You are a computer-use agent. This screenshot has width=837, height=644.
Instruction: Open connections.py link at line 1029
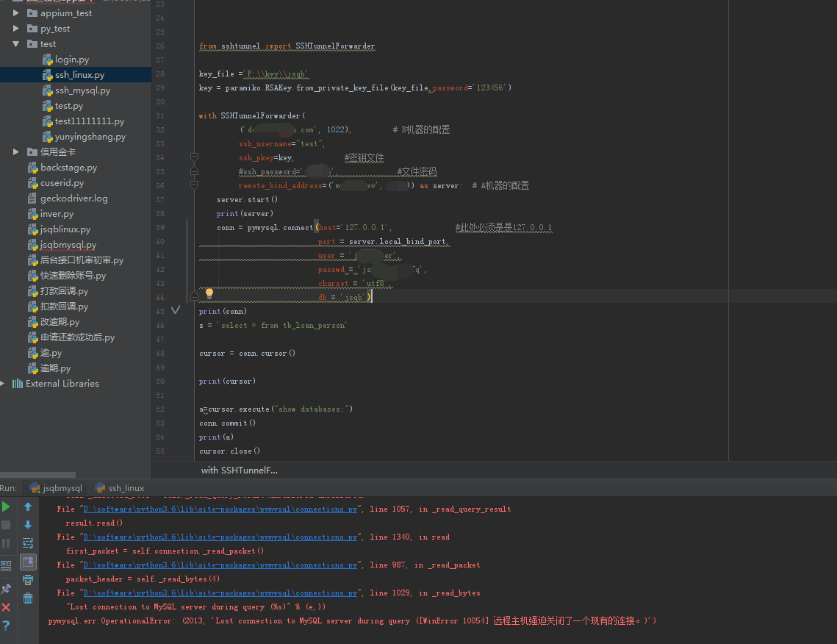click(x=220, y=593)
